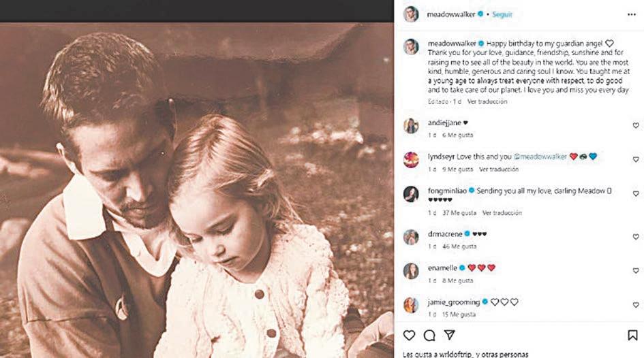Like fongminliao's comment heart
This screenshot has height=358, width=644.
point(635,194)
